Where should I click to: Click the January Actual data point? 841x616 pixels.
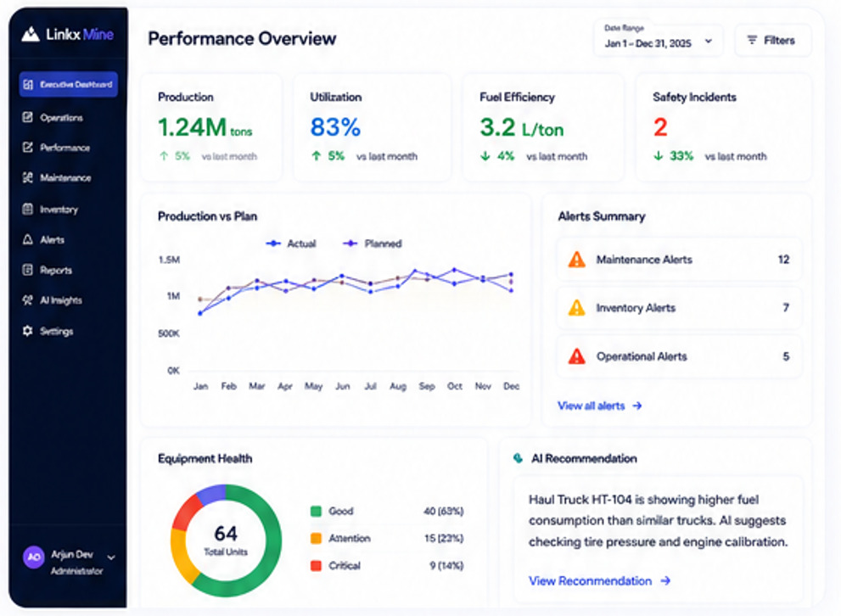tap(200, 313)
